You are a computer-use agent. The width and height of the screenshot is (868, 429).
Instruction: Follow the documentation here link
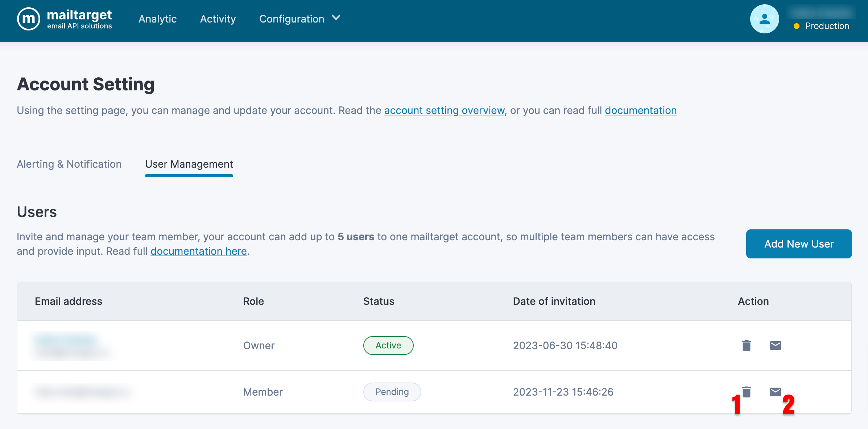tap(198, 251)
